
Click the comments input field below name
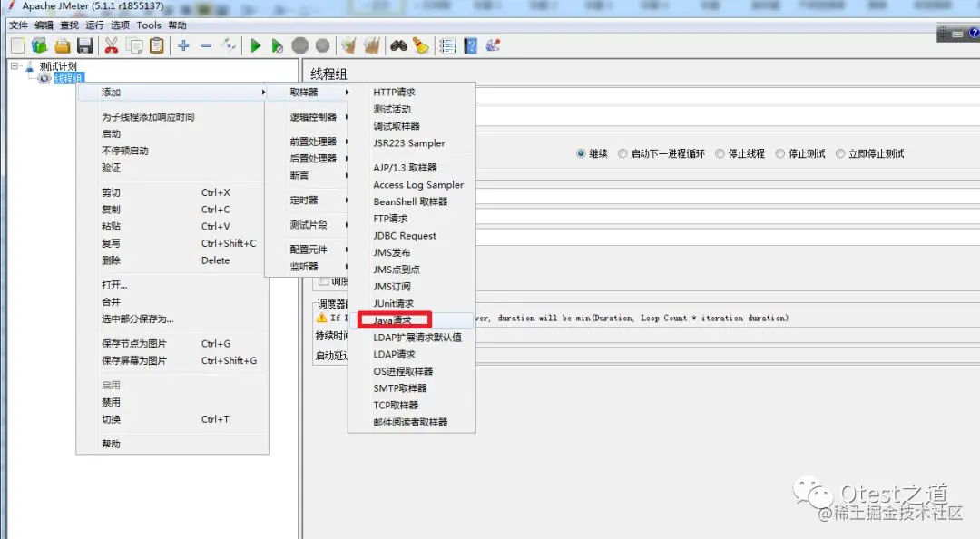click(x=728, y=116)
